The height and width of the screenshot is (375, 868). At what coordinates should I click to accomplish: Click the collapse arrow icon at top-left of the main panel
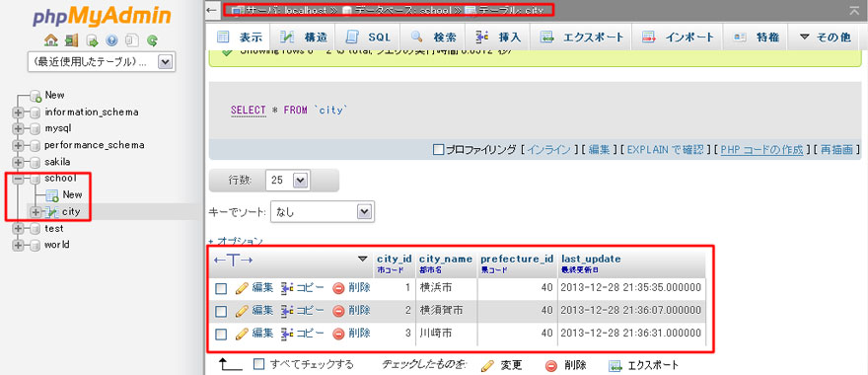pos(211,10)
